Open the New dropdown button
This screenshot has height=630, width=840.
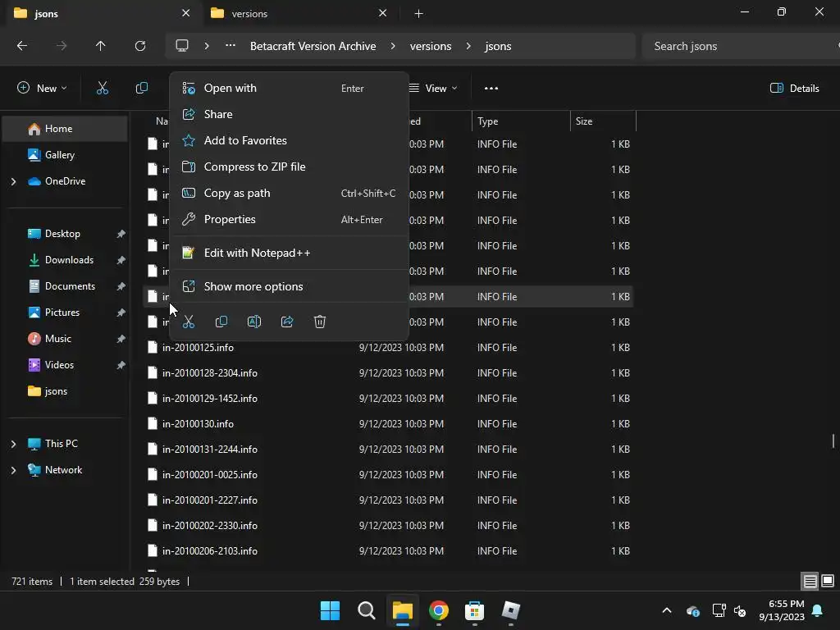[42, 88]
